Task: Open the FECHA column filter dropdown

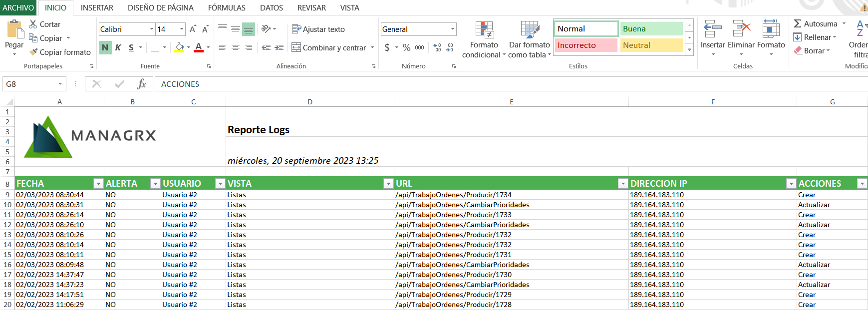Action: (98, 184)
